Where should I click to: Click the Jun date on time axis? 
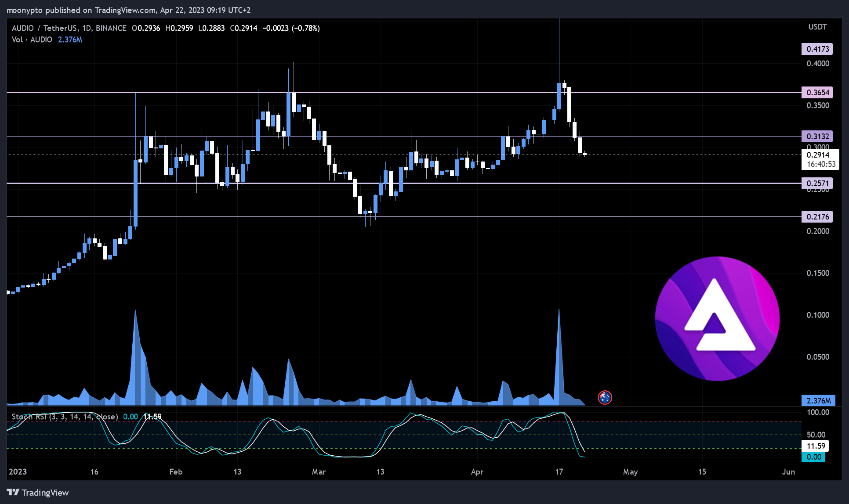[x=788, y=472]
